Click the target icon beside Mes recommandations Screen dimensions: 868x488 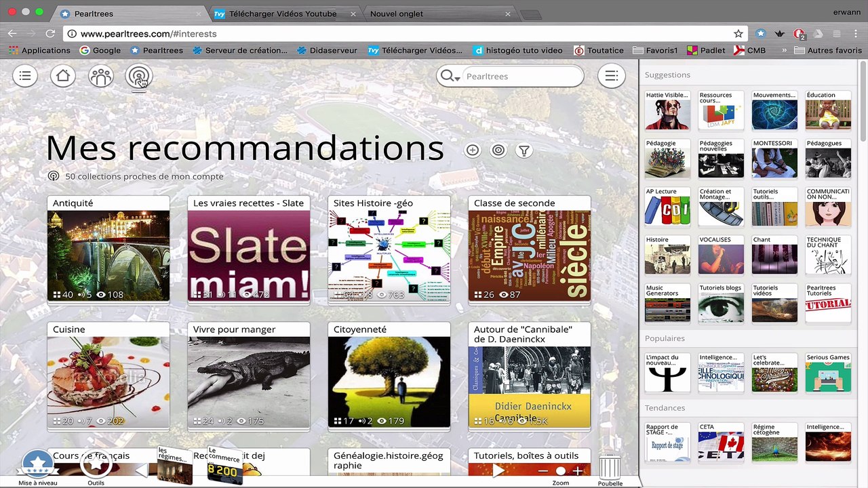point(498,150)
